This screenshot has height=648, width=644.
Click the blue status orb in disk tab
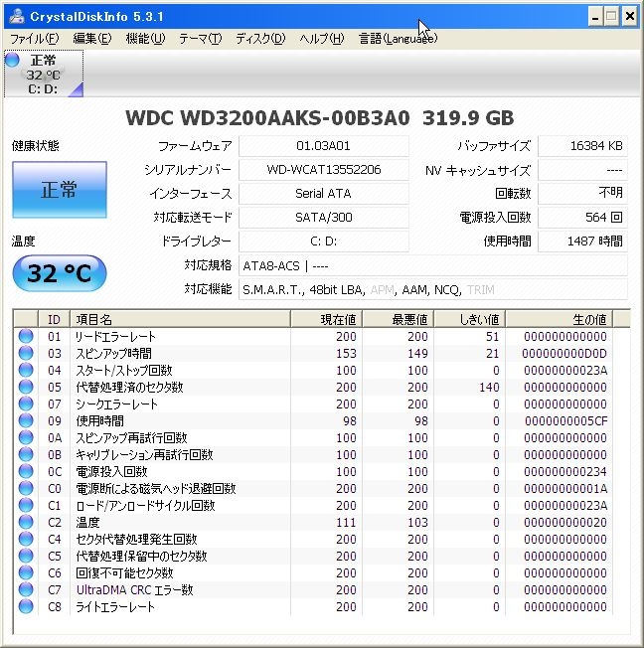12,60
